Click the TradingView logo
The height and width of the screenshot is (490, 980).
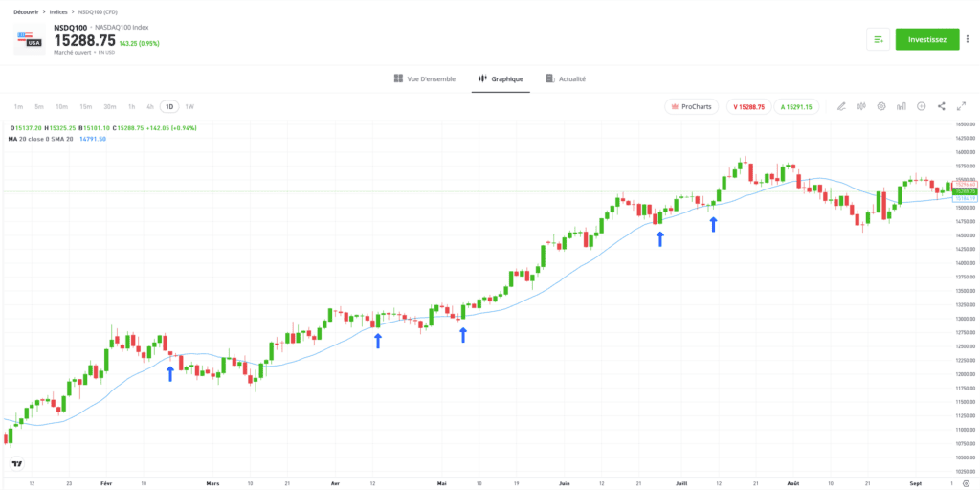pyautogui.click(x=17, y=463)
